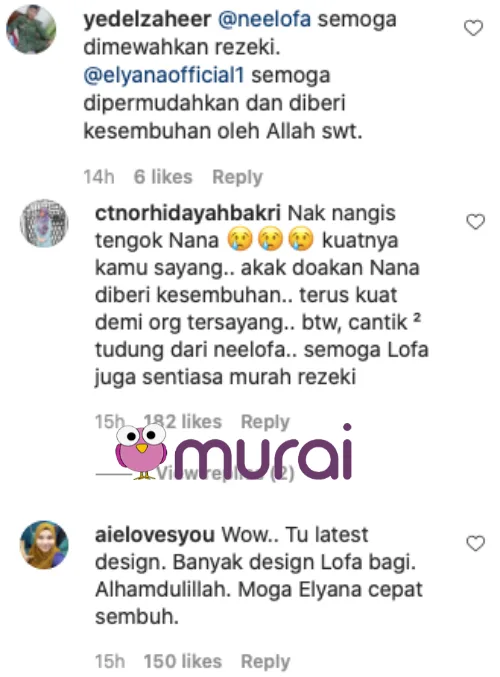Viewport: 500px width, 677px height.
Task: Open yedelzaheer's profile picture
Action: [31, 29]
